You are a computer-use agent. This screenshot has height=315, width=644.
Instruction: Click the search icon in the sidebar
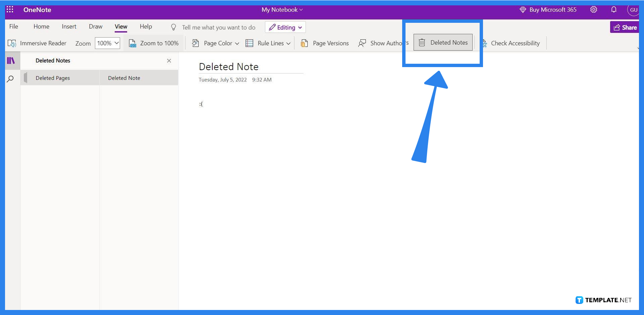(x=10, y=78)
